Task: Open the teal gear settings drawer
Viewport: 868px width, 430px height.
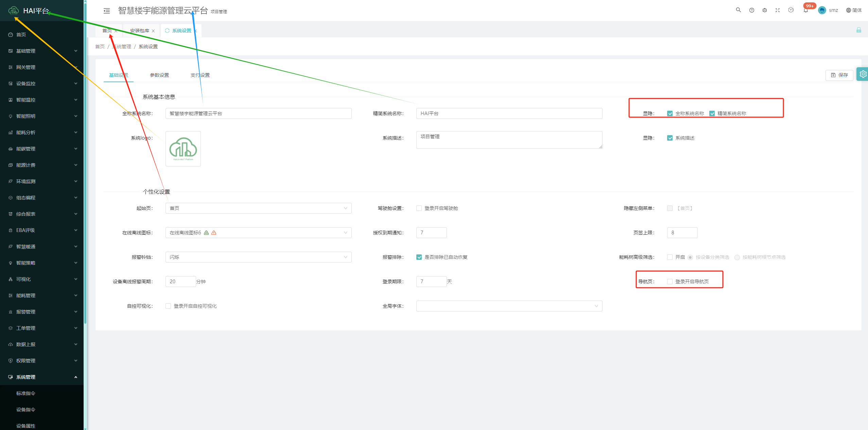Action: (863, 74)
